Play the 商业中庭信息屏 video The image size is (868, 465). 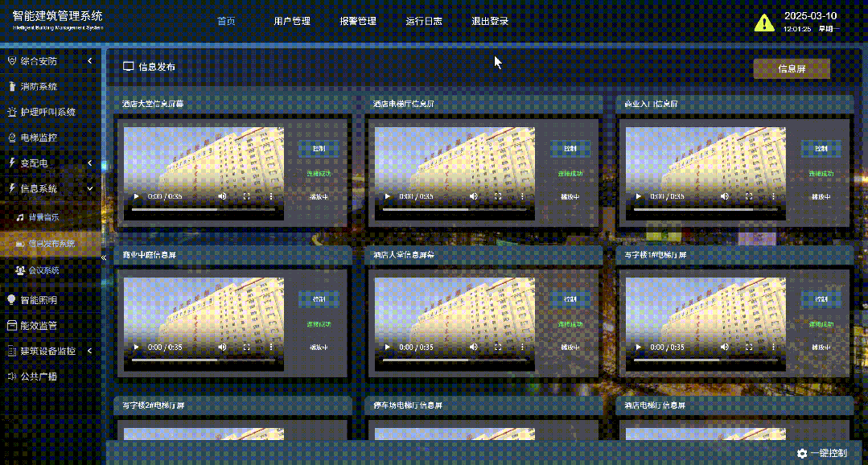pos(136,347)
